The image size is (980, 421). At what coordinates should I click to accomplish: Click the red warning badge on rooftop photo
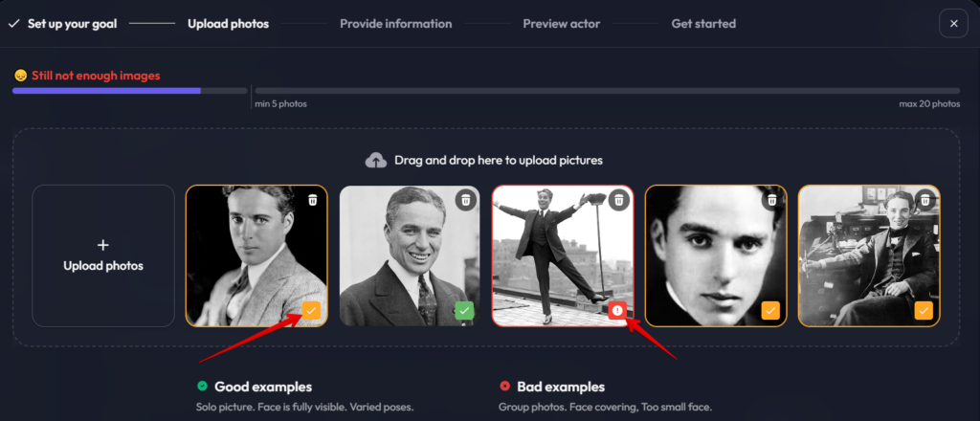[x=617, y=310]
